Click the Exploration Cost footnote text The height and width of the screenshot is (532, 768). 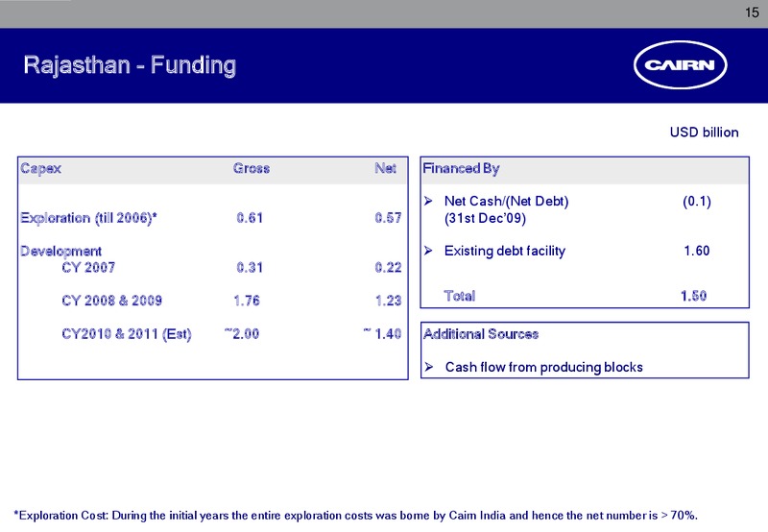pyautogui.click(x=356, y=516)
